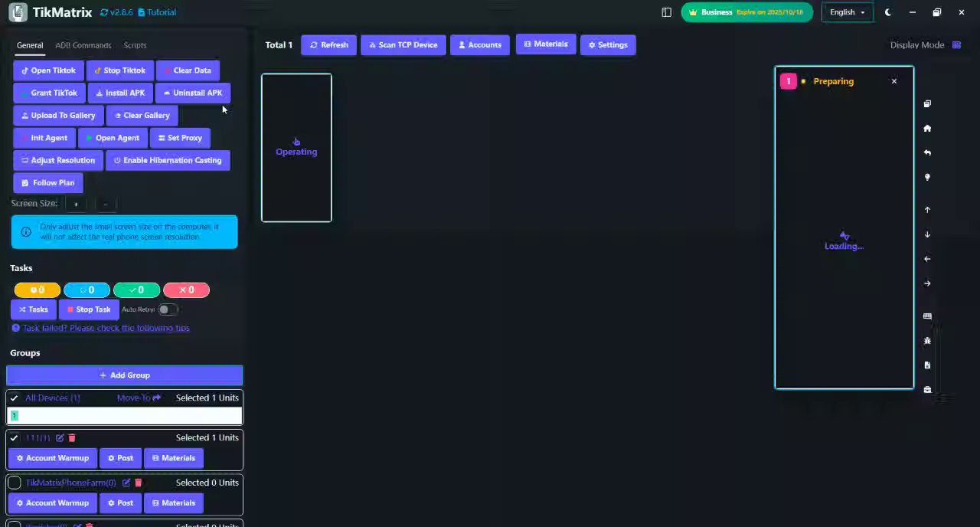This screenshot has height=527, width=980.
Task: Click the Adjust Resolution button
Action: pos(57,160)
